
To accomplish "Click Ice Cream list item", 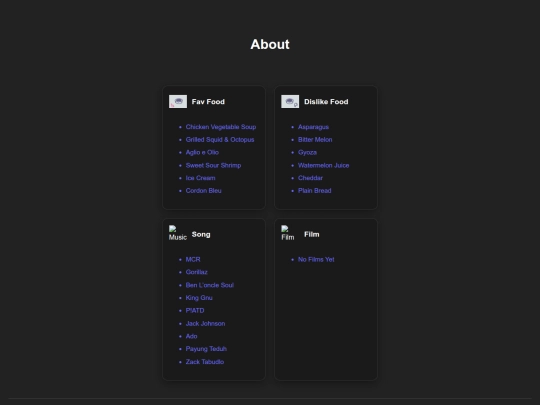I will coord(200,178).
